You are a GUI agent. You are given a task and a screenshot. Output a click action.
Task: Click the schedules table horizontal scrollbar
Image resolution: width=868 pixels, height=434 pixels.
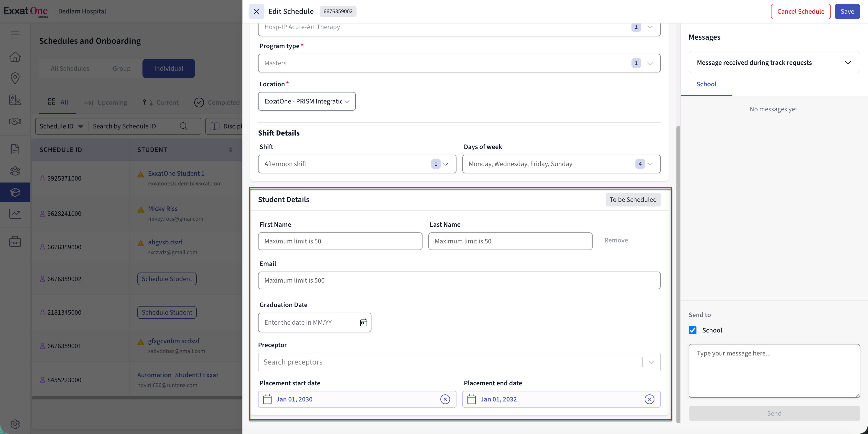[137, 398]
